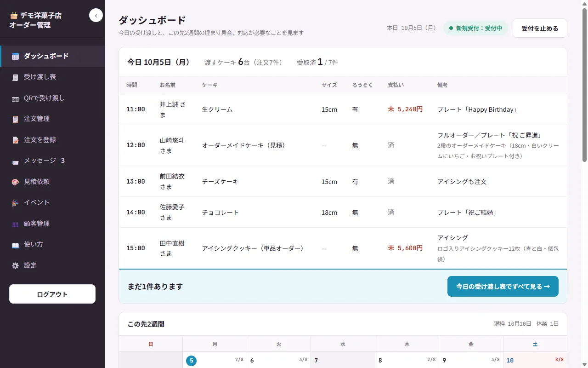This screenshot has width=588, height=368.
Task: Click the メッセージ envelope icon
Action: click(16, 161)
